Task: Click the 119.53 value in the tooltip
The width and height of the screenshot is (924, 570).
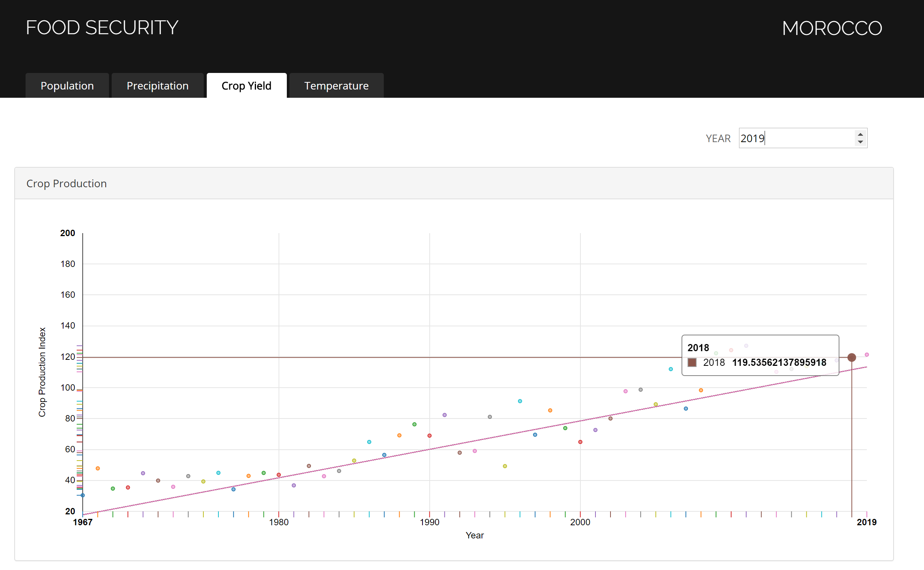Action: point(779,362)
